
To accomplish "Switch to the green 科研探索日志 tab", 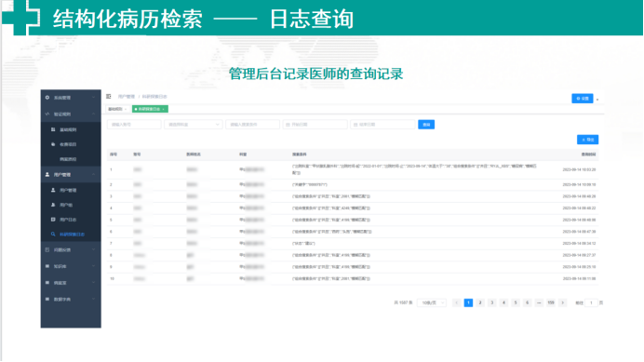I will 150,109.
